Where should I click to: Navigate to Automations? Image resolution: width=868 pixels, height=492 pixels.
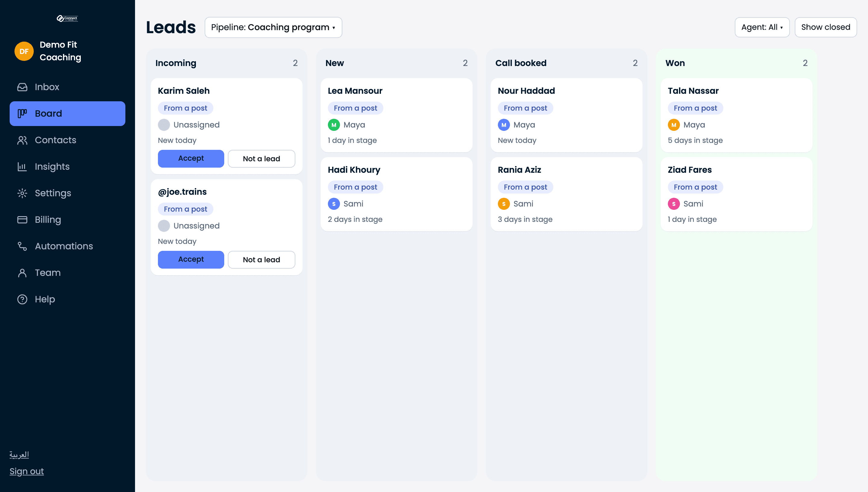click(67, 246)
